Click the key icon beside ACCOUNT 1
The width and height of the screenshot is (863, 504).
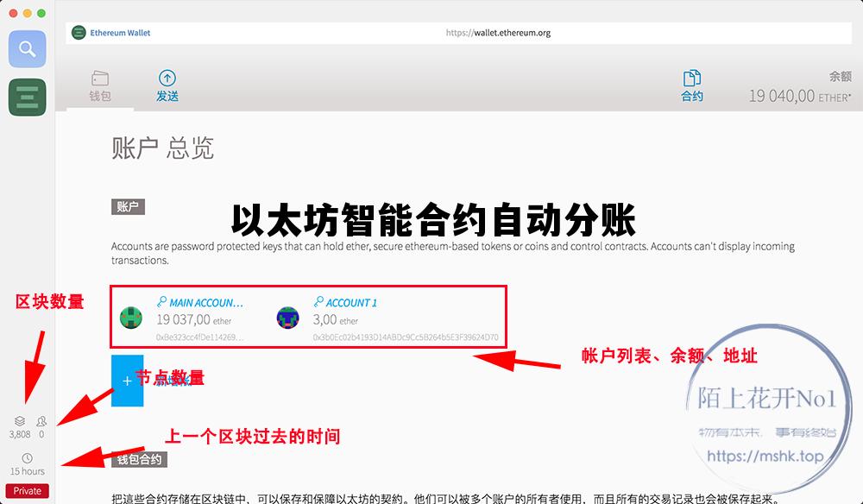pyautogui.click(x=318, y=303)
